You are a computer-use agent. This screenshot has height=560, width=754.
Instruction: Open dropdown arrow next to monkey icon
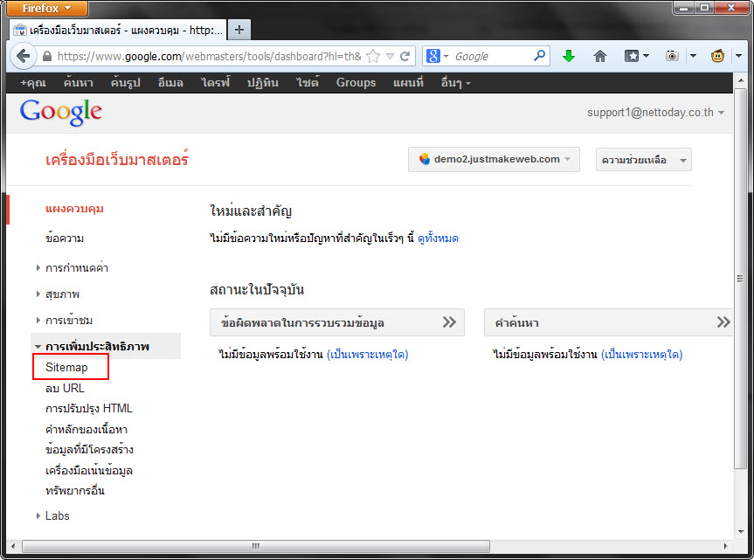pos(738,56)
